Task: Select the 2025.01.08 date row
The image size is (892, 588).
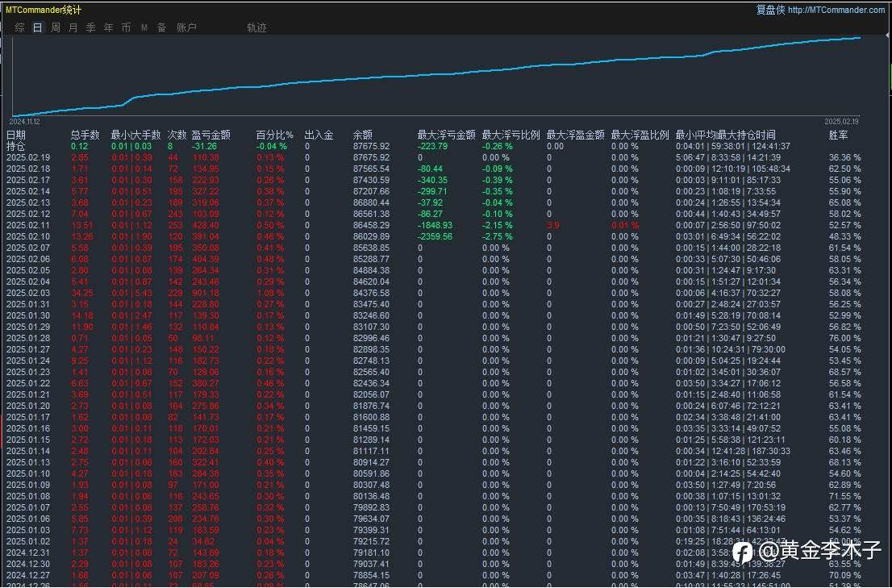Action: click(28, 496)
